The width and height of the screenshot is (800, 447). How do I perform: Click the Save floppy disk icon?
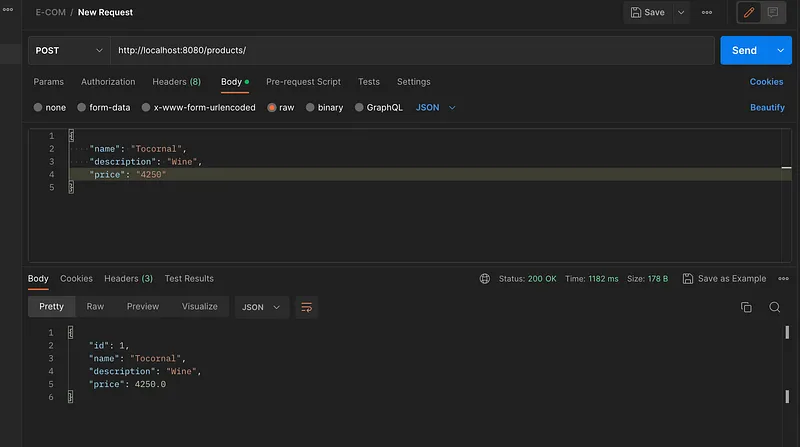(636, 12)
